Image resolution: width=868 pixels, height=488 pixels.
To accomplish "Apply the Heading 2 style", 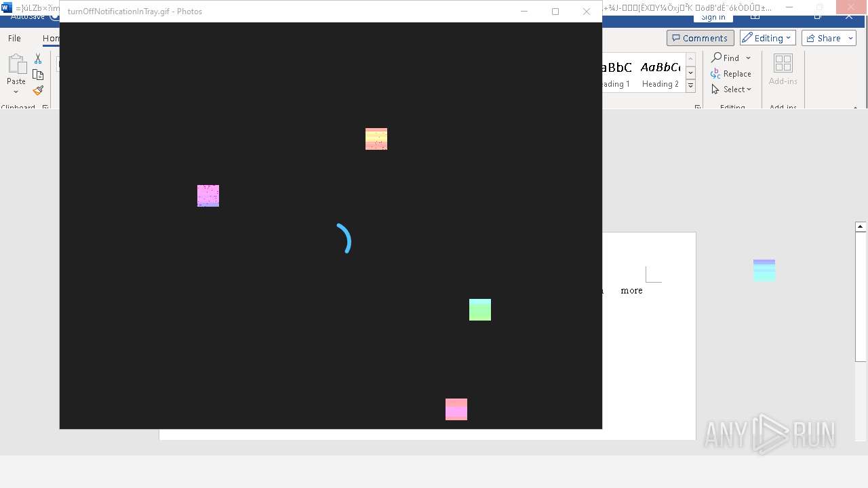I will click(x=660, y=73).
